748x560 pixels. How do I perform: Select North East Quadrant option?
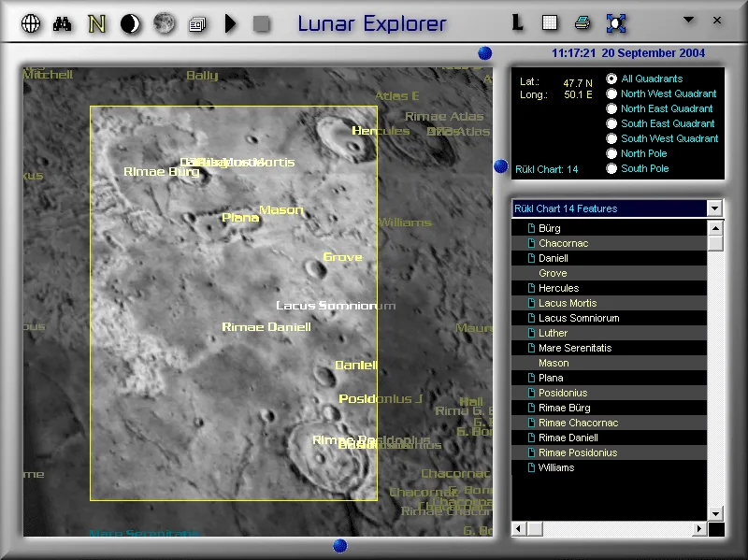(611, 108)
